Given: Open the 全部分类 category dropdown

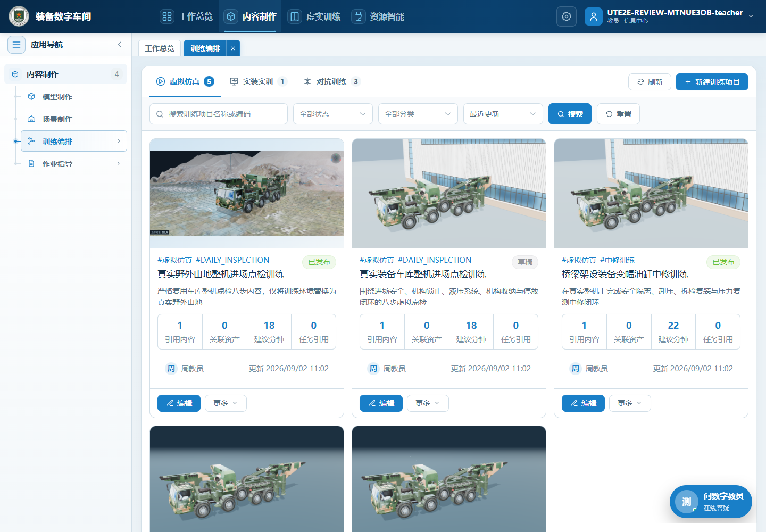Looking at the screenshot, I should [x=418, y=114].
